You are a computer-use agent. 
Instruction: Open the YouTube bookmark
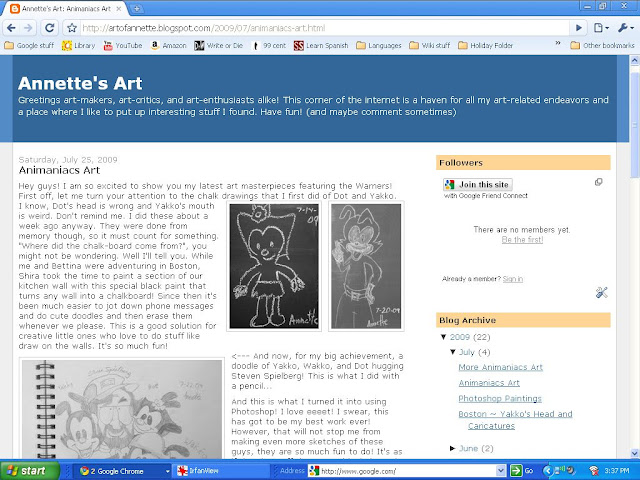(x=123, y=45)
